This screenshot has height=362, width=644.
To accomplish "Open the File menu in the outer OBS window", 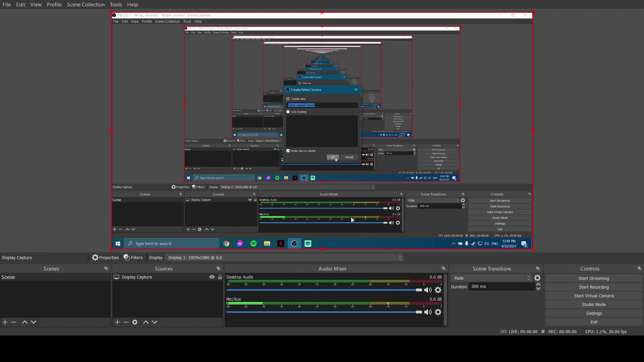I will (7, 4).
